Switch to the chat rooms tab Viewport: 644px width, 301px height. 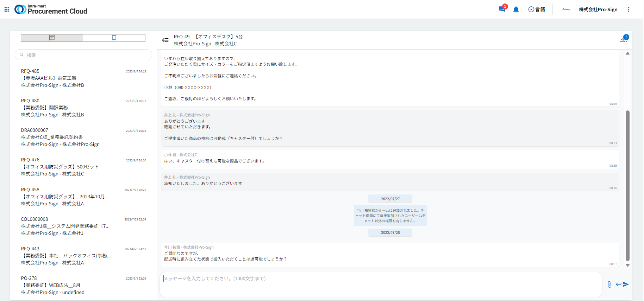(x=52, y=38)
